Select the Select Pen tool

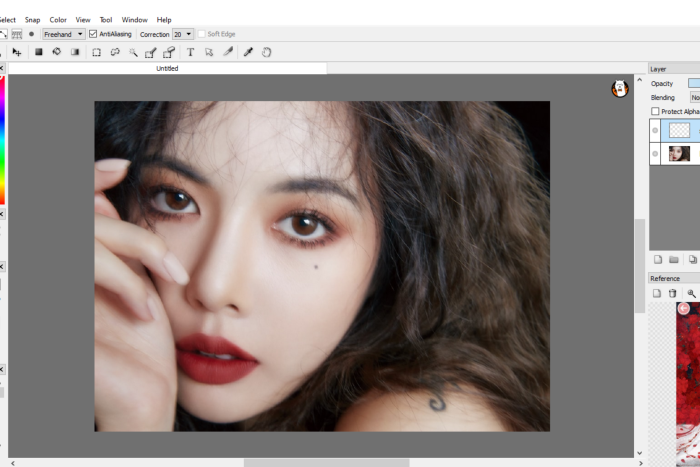coord(150,53)
